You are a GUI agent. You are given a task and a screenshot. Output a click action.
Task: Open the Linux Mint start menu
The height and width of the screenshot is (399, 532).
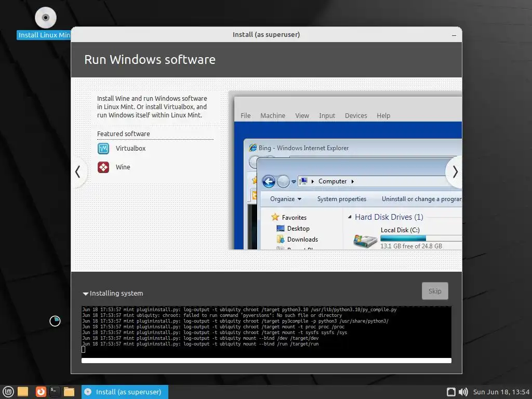[x=8, y=392]
